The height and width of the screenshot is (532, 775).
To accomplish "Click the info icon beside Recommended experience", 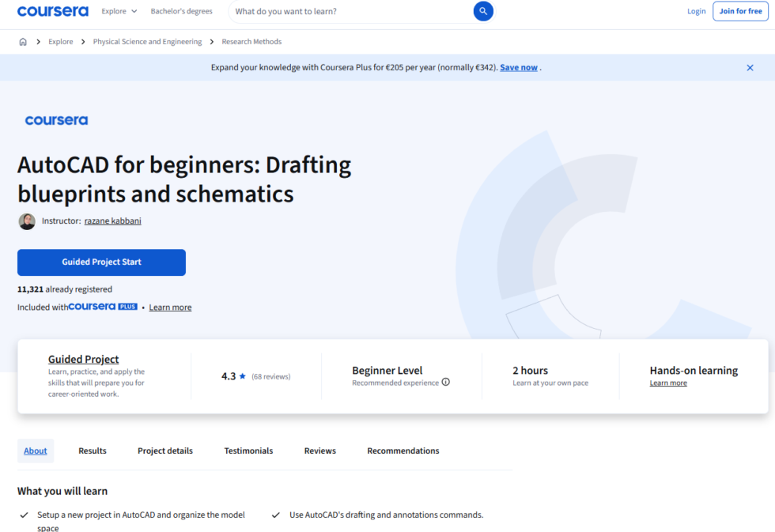I will click(x=446, y=383).
